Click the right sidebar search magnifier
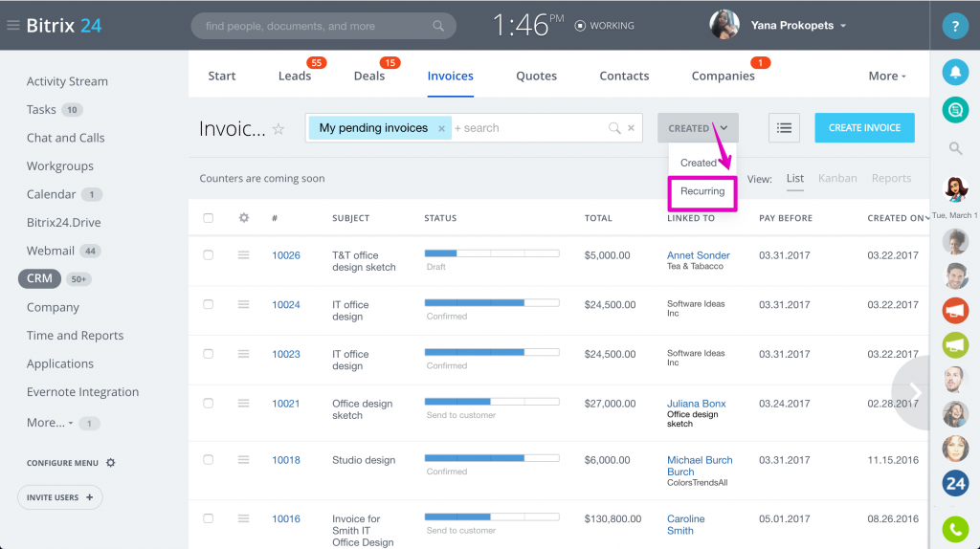This screenshot has width=980, height=549. (955, 148)
